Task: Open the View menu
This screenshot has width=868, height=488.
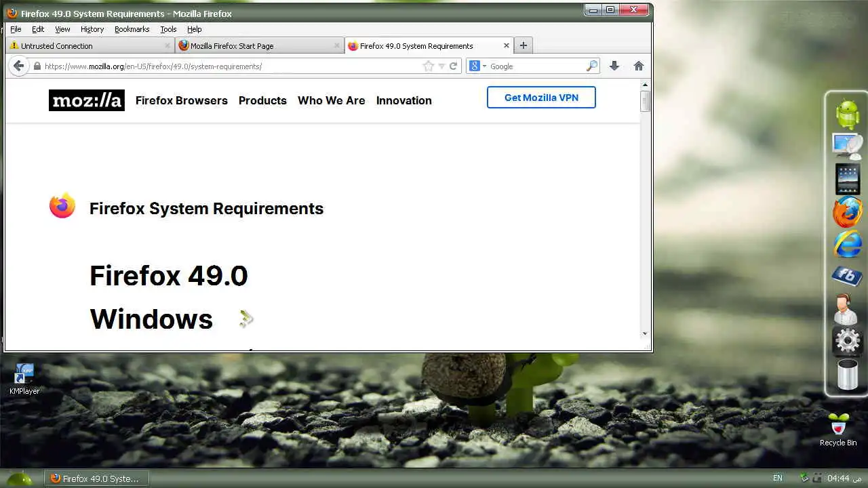Action: [x=62, y=29]
